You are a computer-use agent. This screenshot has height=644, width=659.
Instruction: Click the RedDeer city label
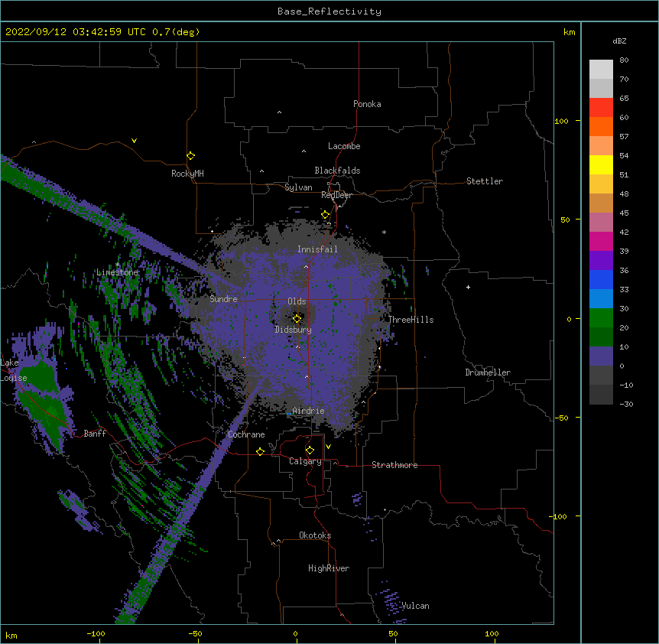tap(336, 195)
